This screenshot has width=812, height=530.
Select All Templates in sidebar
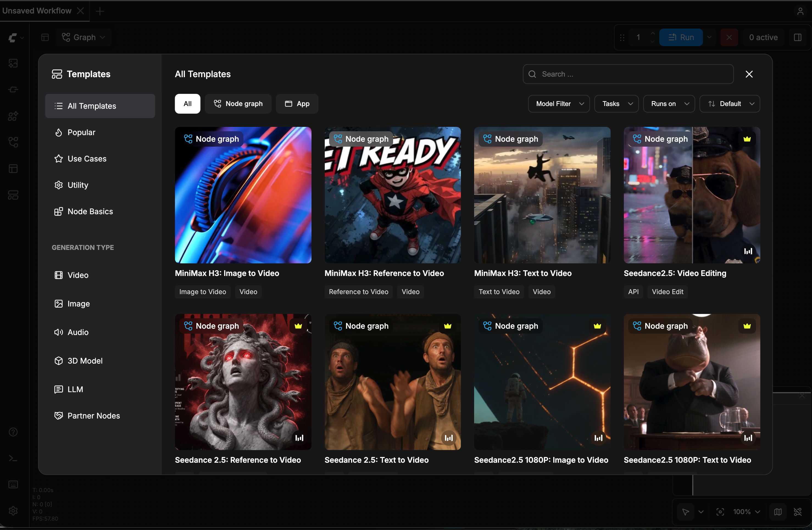click(x=100, y=106)
